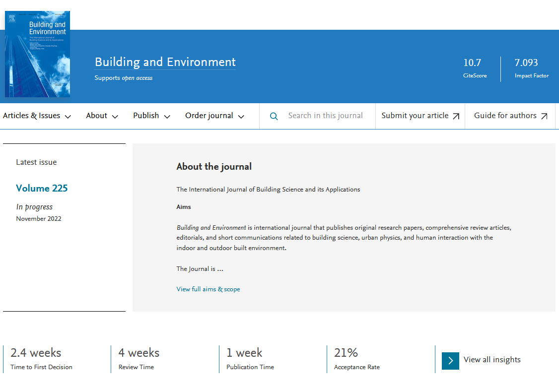Screen dimensions: 559x392
Task: Open the journal cover thumbnail image
Action: click(x=37, y=54)
